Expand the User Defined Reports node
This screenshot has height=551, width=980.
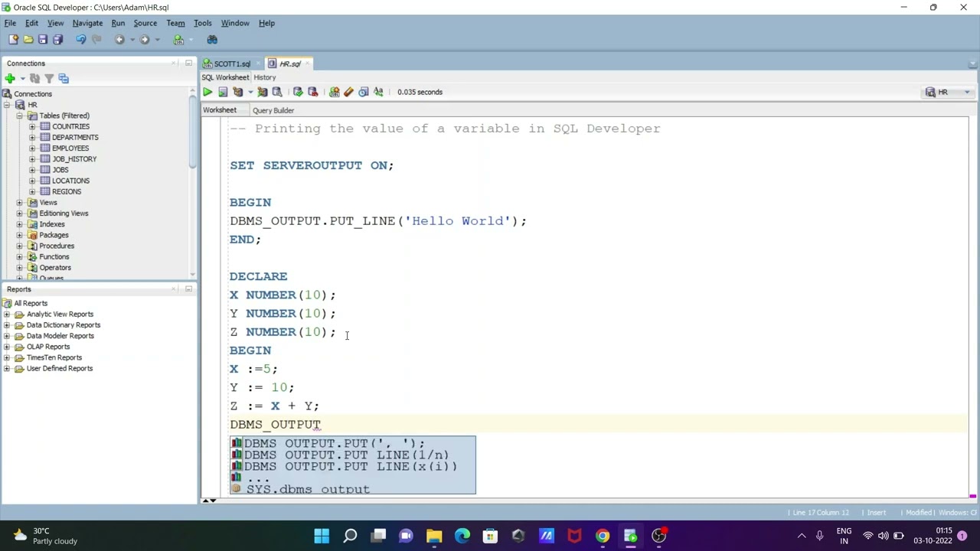(x=7, y=369)
